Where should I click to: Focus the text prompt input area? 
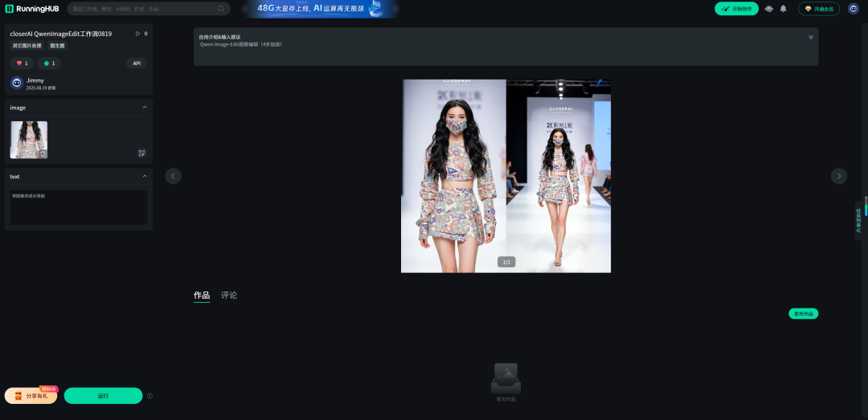point(79,207)
